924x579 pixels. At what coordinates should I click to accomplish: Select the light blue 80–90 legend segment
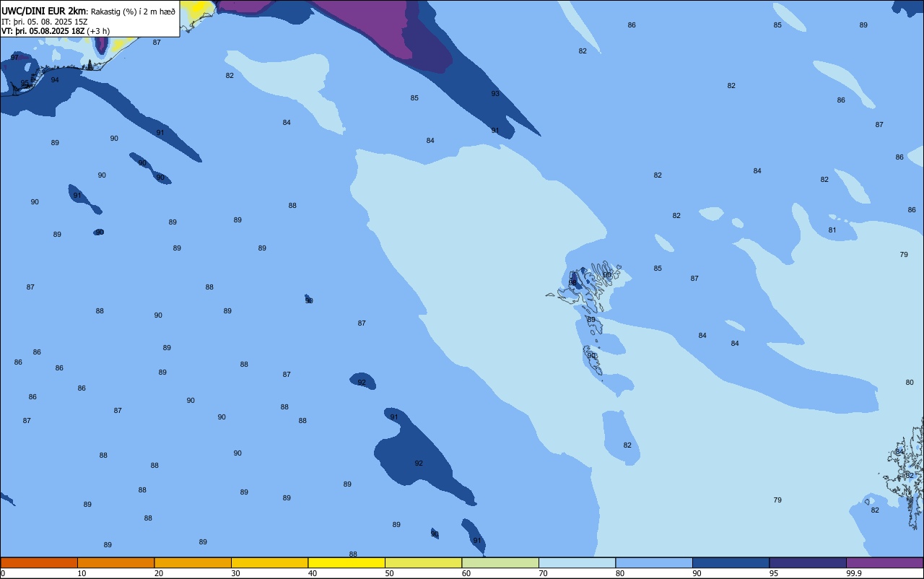654,562
